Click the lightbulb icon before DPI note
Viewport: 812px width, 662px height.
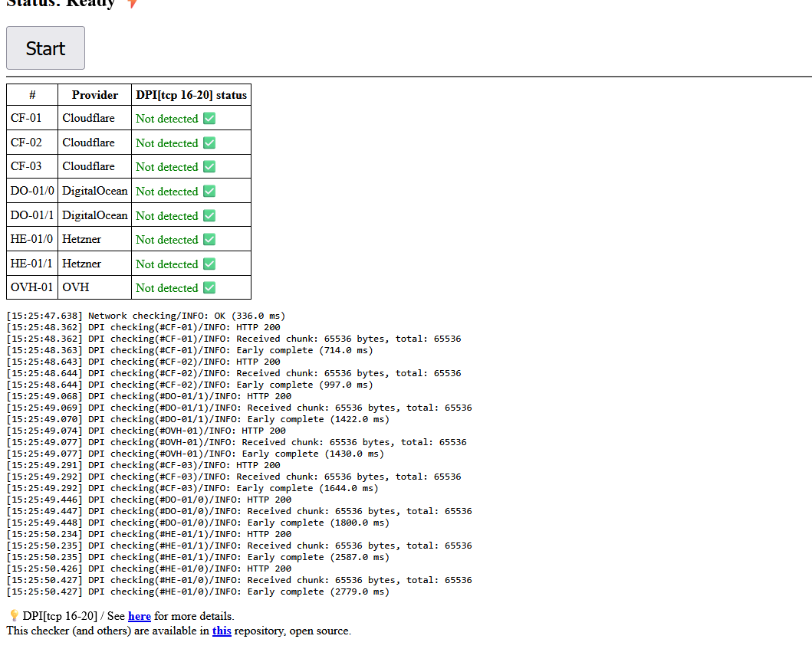coord(14,616)
